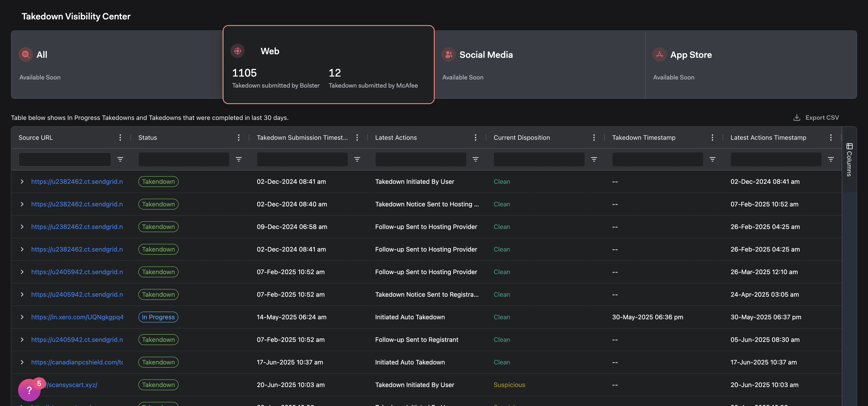
Task: Click the Status column filter text field
Action: pos(184,159)
